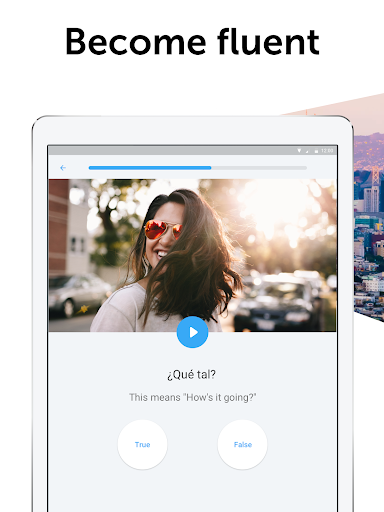This screenshot has height=512, width=384.
Task: Answer False to the translation question
Action: tap(242, 444)
